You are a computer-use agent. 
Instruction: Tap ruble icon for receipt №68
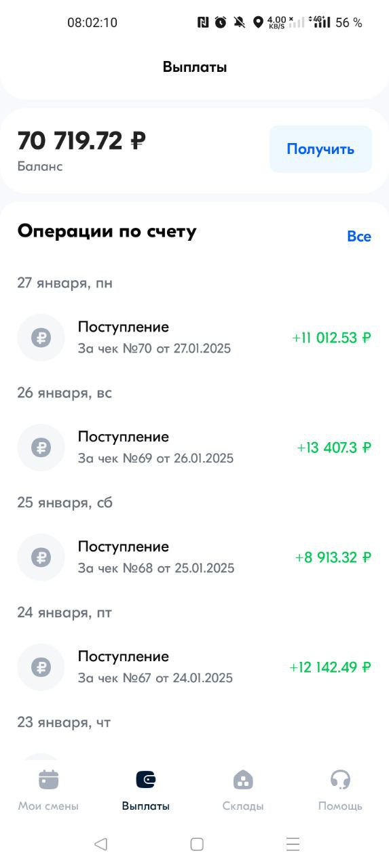tap(41, 557)
